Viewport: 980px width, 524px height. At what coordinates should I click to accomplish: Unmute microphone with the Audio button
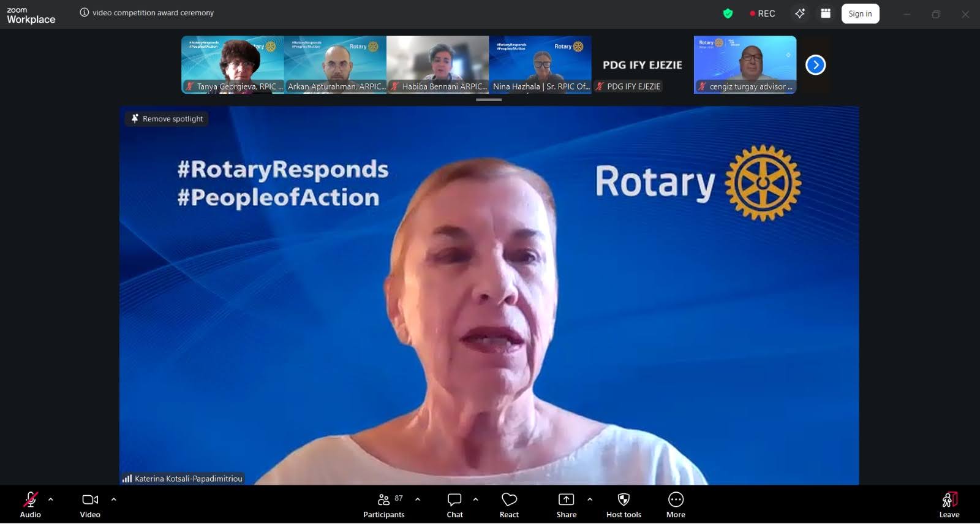30,505
